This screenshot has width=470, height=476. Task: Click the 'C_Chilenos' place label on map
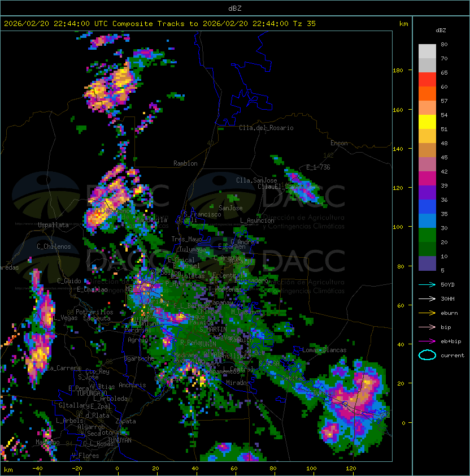54,246
